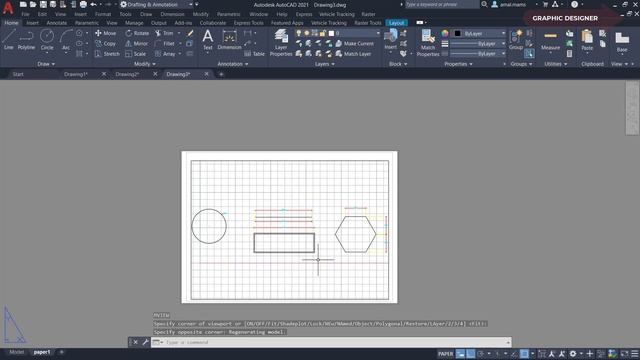Image resolution: width=640 pixels, height=360 pixels.
Task: Toggle the layer lock icon
Action: click(322, 33)
